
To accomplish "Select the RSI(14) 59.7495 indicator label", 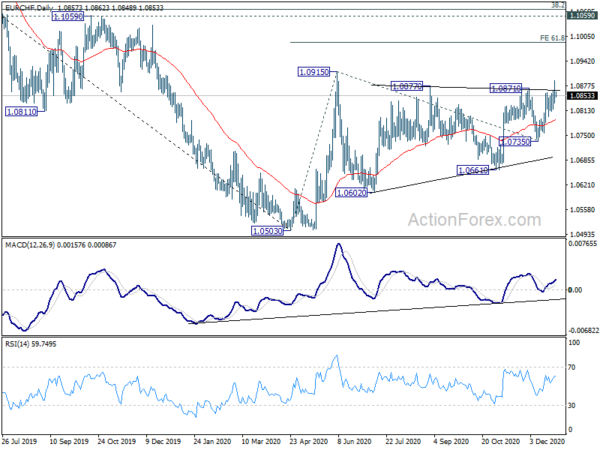I will click(x=31, y=344).
